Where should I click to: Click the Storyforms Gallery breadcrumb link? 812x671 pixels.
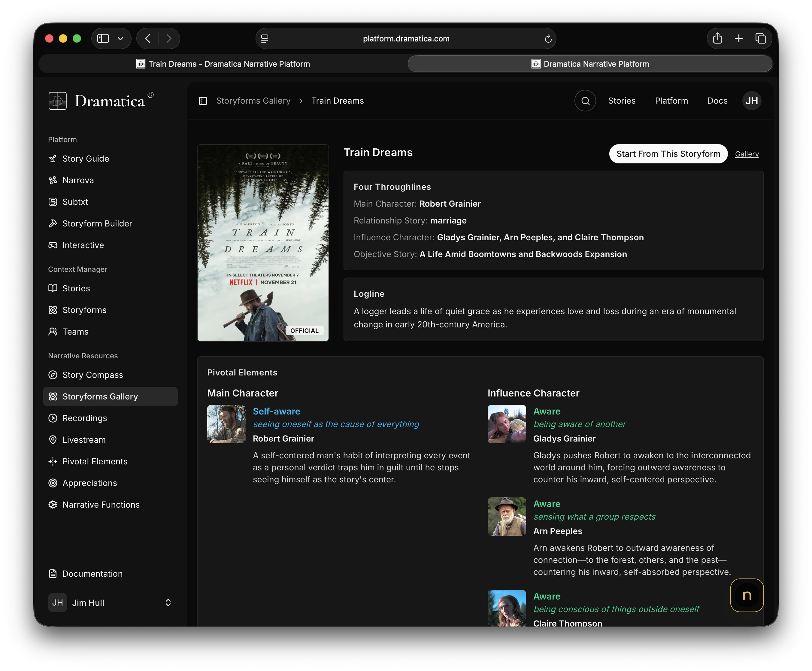coord(253,101)
